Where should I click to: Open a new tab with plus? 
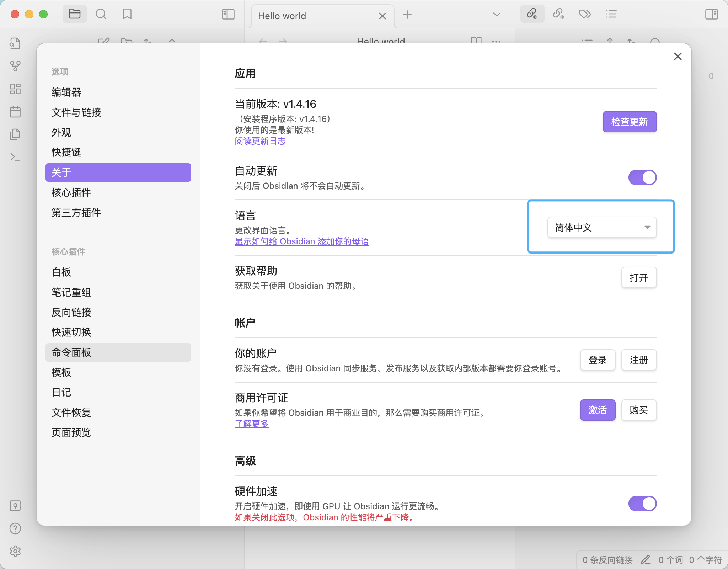(407, 15)
